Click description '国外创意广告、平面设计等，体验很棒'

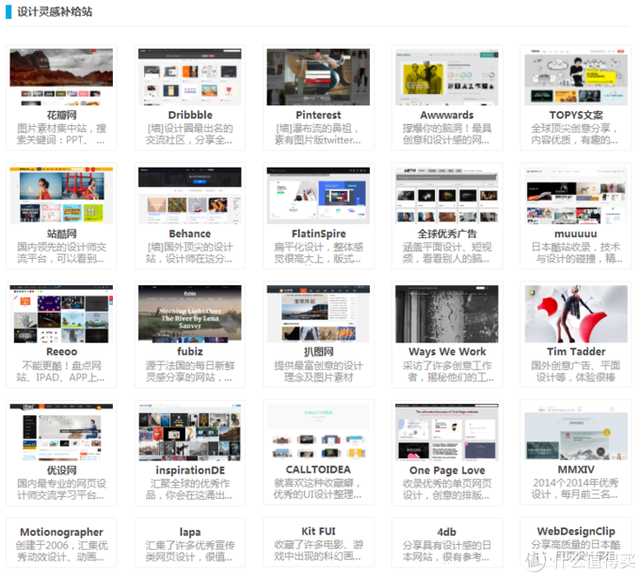576,371
